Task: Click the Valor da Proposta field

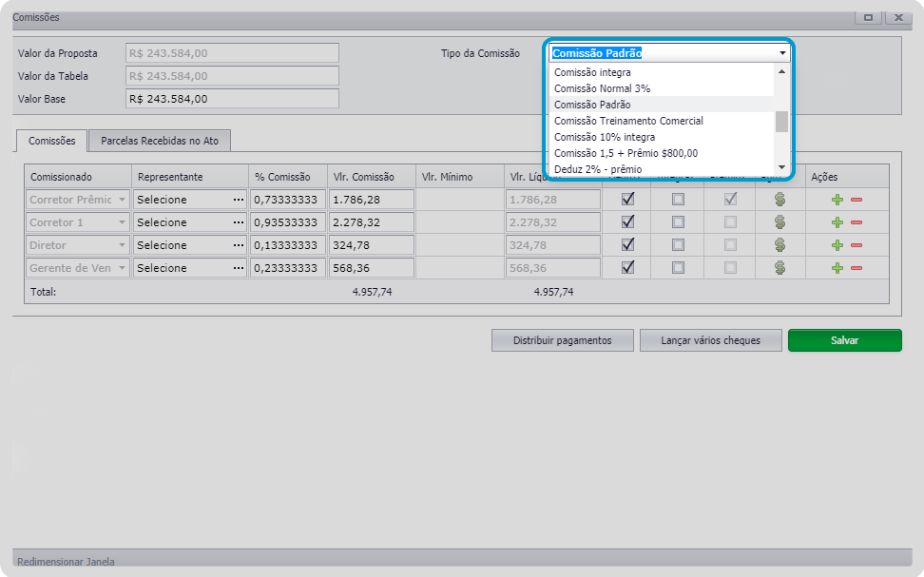Action: click(x=232, y=53)
